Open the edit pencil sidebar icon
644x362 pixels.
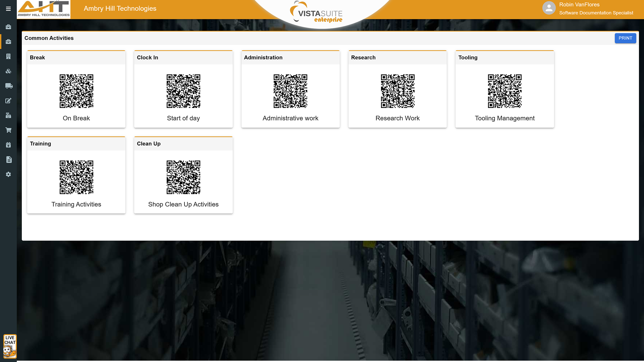8,101
